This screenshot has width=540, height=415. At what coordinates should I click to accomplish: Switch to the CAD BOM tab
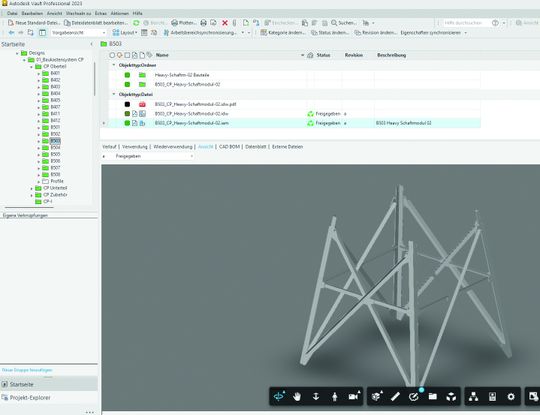pos(229,147)
